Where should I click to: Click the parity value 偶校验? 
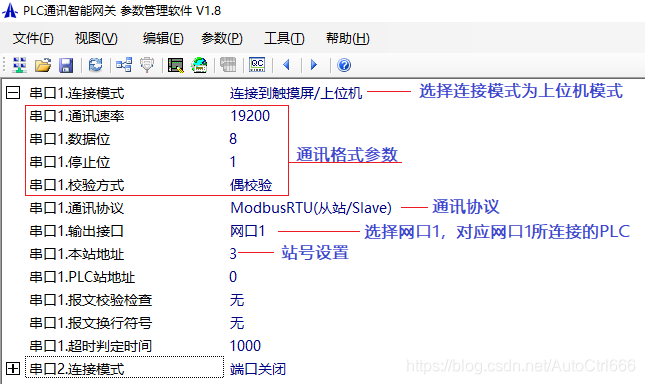[251, 185]
